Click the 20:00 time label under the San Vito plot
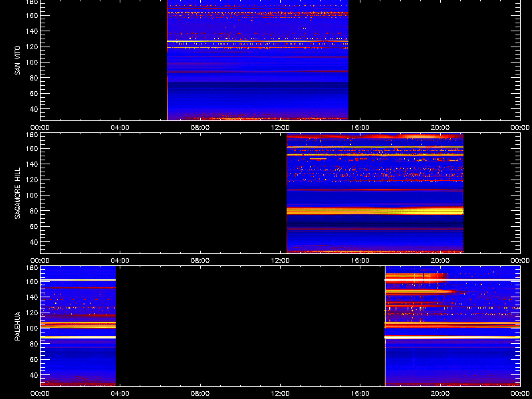The height and width of the screenshot is (399, 532). 440,128
